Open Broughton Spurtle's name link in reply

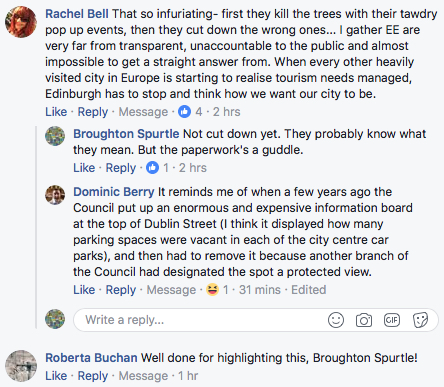click(x=126, y=134)
